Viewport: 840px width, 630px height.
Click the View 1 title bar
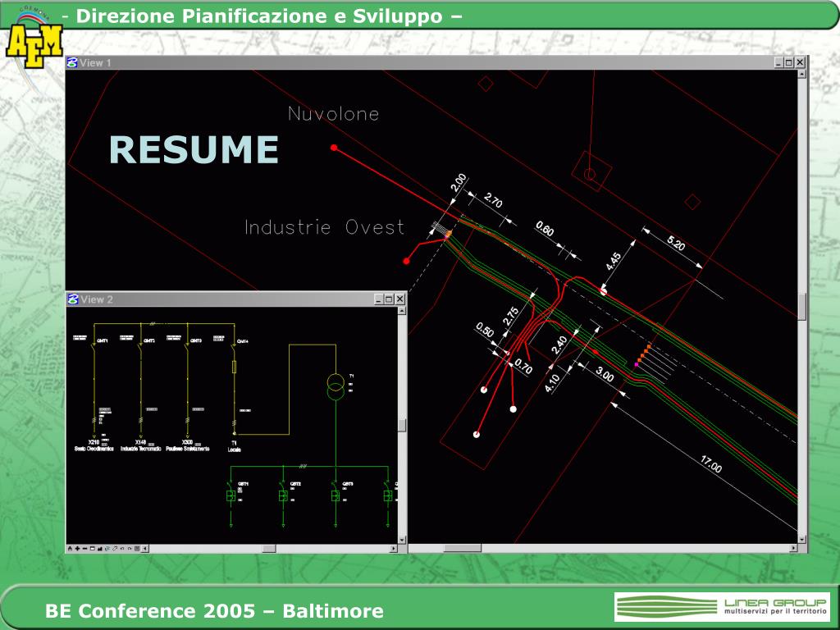(x=436, y=62)
